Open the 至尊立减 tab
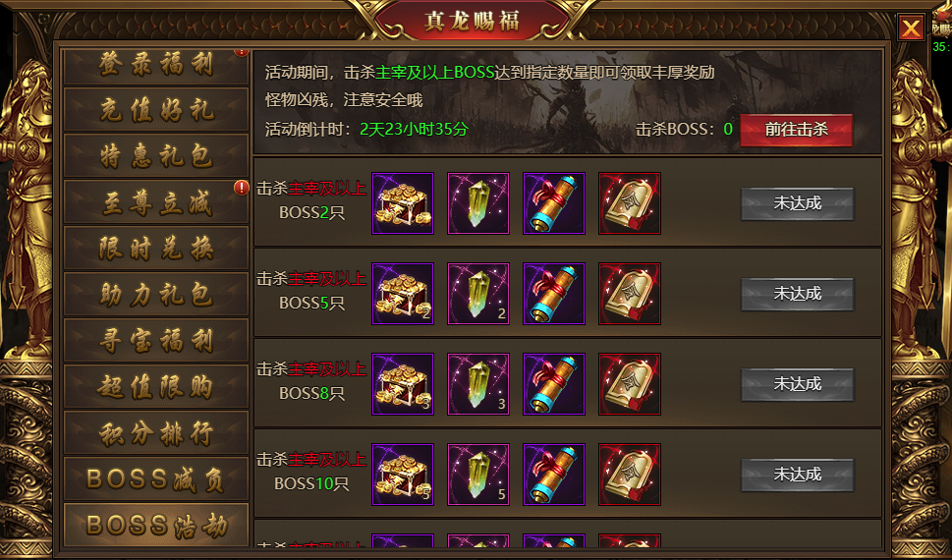This screenshot has height=560, width=952. pyautogui.click(x=156, y=202)
